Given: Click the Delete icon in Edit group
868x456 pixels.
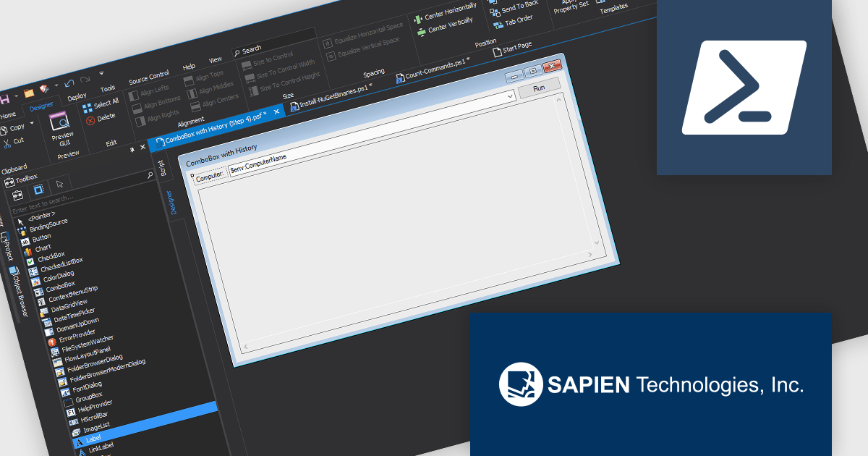Looking at the screenshot, I should pyautogui.click(x=90, y=121).
